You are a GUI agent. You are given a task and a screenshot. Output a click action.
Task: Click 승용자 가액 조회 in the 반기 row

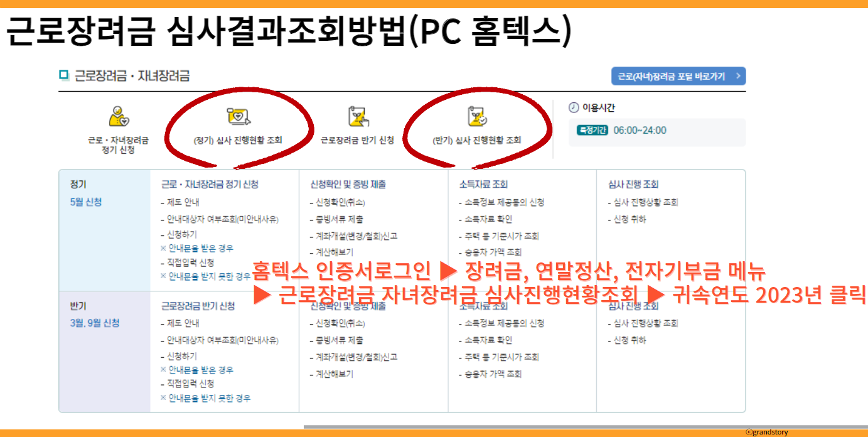pos(490,374)
